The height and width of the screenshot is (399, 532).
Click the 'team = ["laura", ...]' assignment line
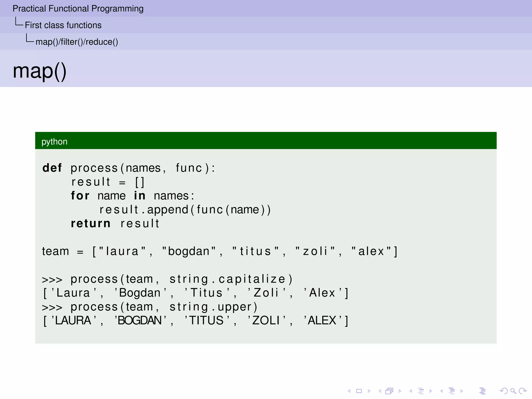220,251
